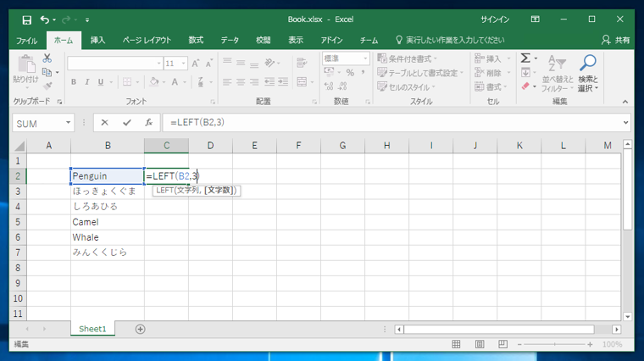644x361 pixels.
Task: Switch to Page Break Preview icon
Action: (502, 344)
